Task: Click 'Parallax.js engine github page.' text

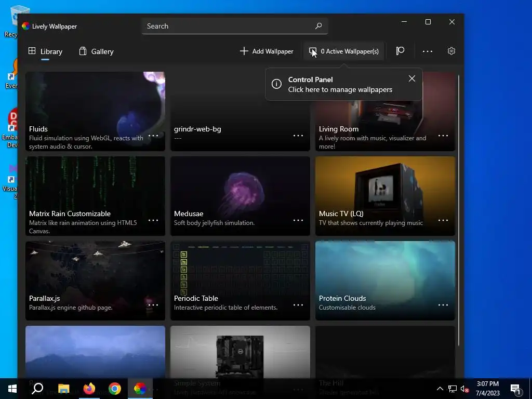Action: [x=71, y=308]
